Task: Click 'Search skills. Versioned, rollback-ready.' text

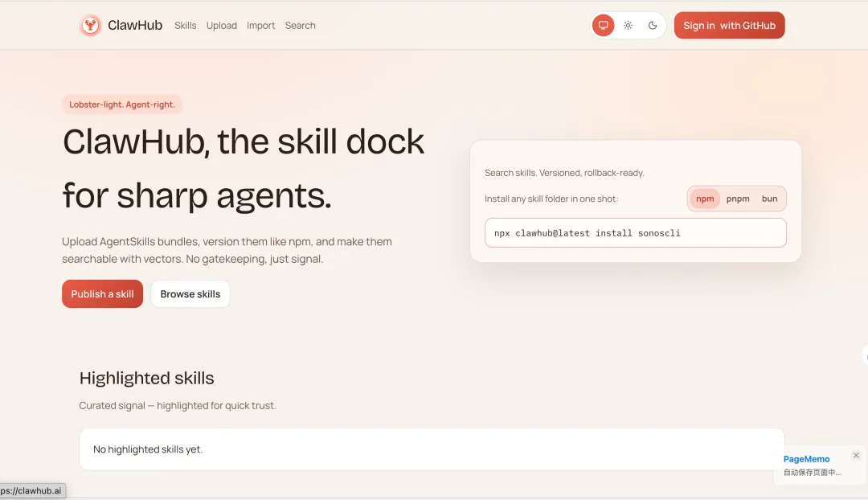Action: pos(564,173)
